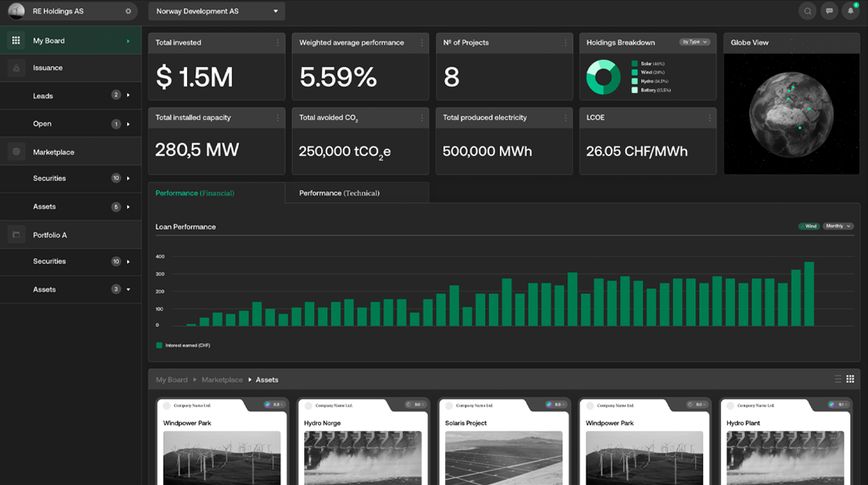Open the LCOE card three-dot menu
Image resolution: width=868 pixels, height=485 pixels.
709,118
